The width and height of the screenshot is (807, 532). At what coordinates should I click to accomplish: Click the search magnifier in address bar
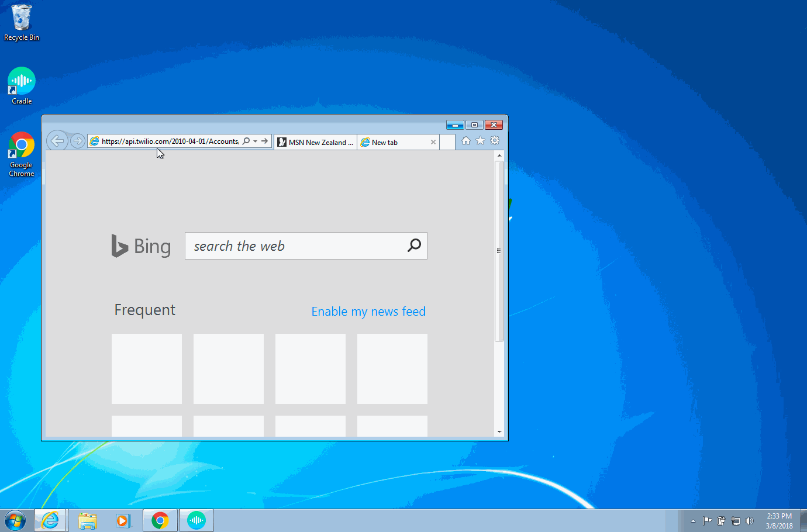coord(246,141)
